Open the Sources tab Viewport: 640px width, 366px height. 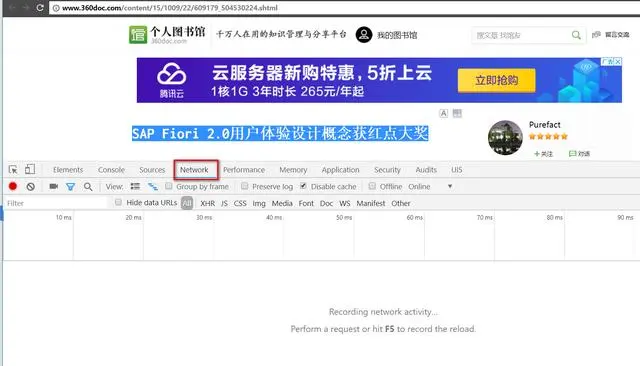(152, 170)
